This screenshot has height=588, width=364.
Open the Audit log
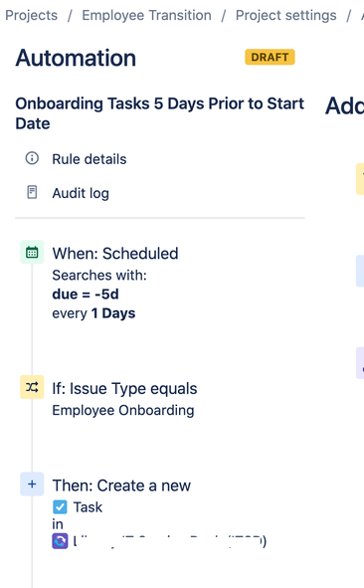point(81,193)
